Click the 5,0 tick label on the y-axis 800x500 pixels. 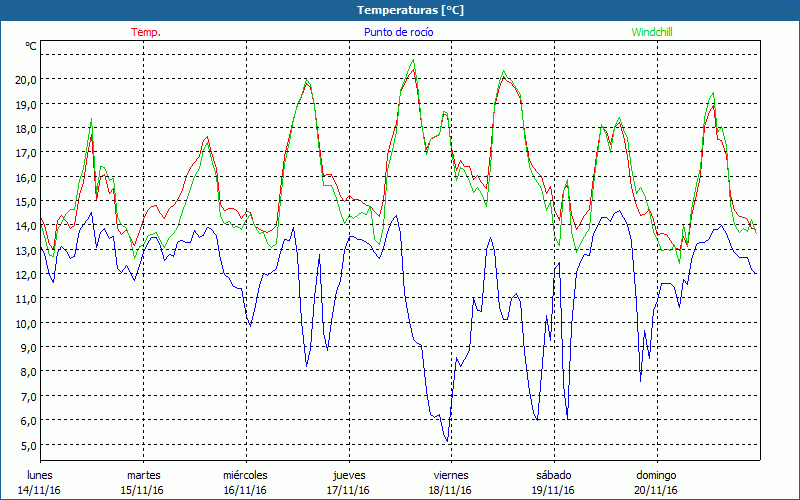[28, 445]
